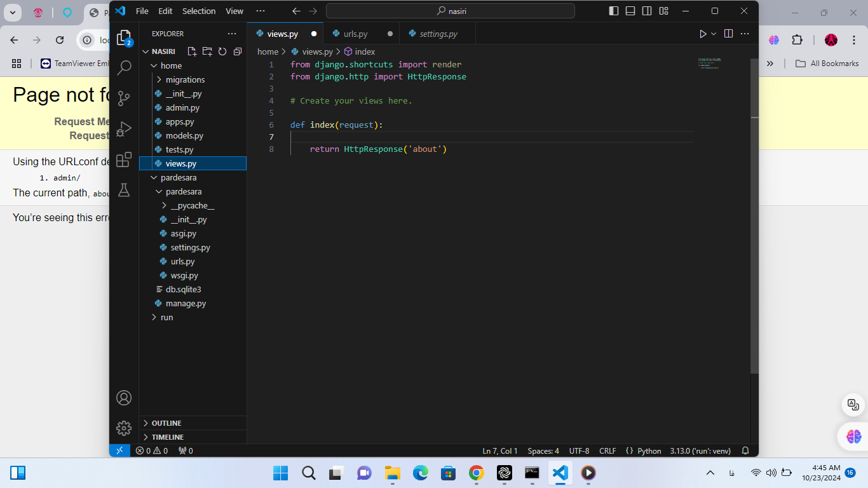Collapse all folders in Explorer
This screenshot has width=868, height=488.
pyautogui.click(x=238, y=51)
